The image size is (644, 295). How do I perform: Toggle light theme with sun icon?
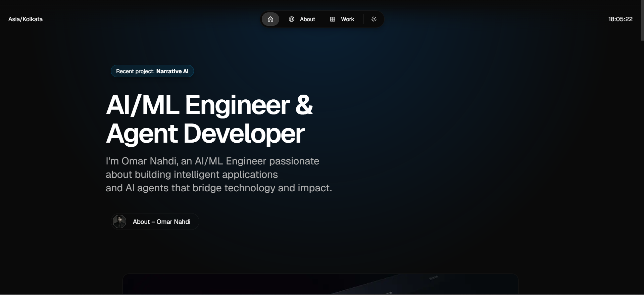point(374,19)
